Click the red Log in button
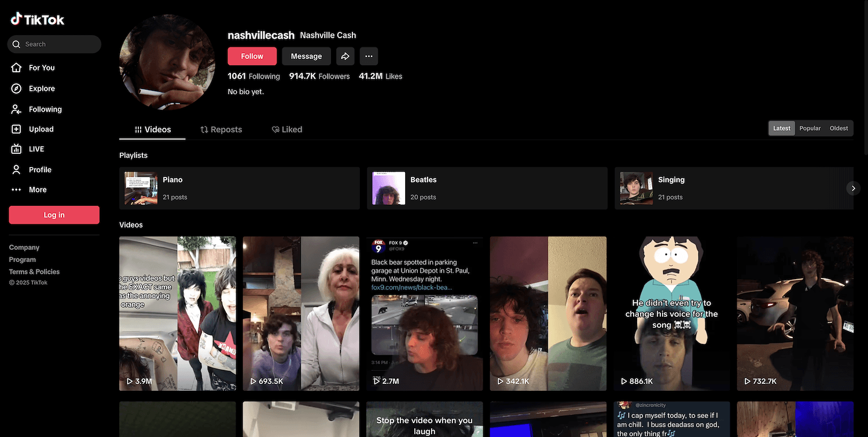The width and height of the screenshot is (868, 437). click(x=54, y=215)
